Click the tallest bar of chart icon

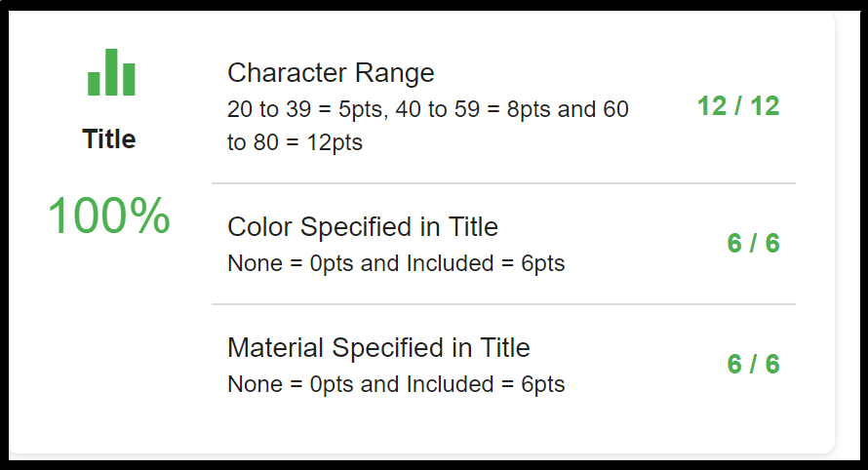pyautogui.click(x=111, y=72)
